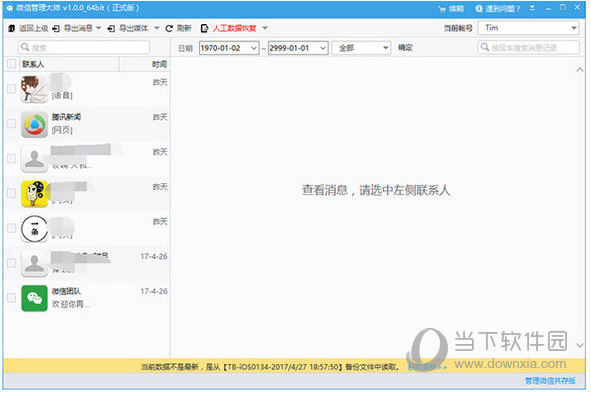591x393 pixels.
Task: Click the 返回上级 back icon
Action: click(12, 29)
